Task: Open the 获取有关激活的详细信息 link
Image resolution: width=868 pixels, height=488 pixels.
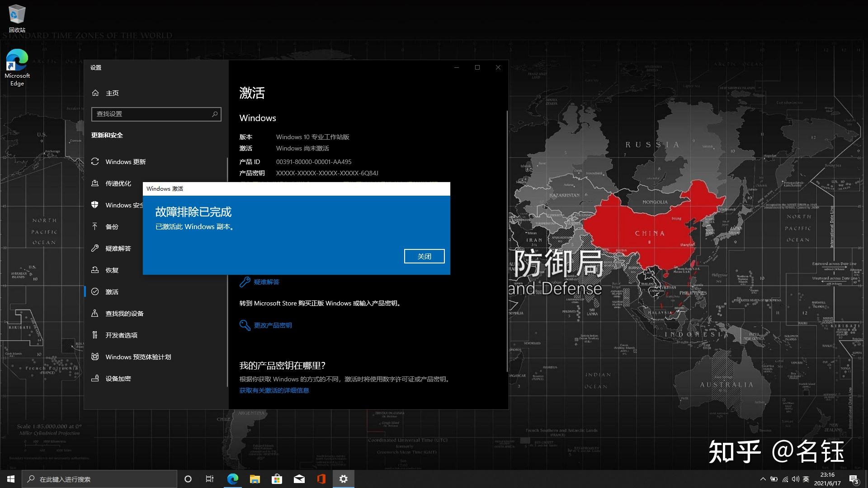Action: [x=274, y=390]
